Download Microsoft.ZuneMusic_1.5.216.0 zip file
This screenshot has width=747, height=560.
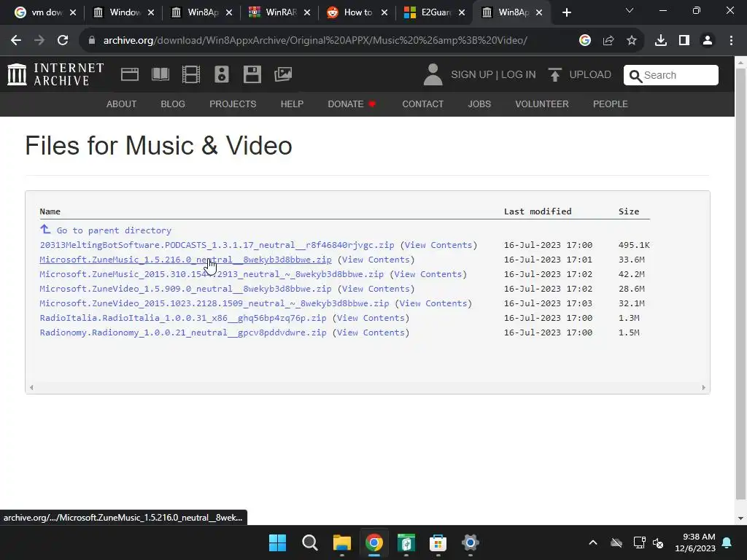pos(185,260)
